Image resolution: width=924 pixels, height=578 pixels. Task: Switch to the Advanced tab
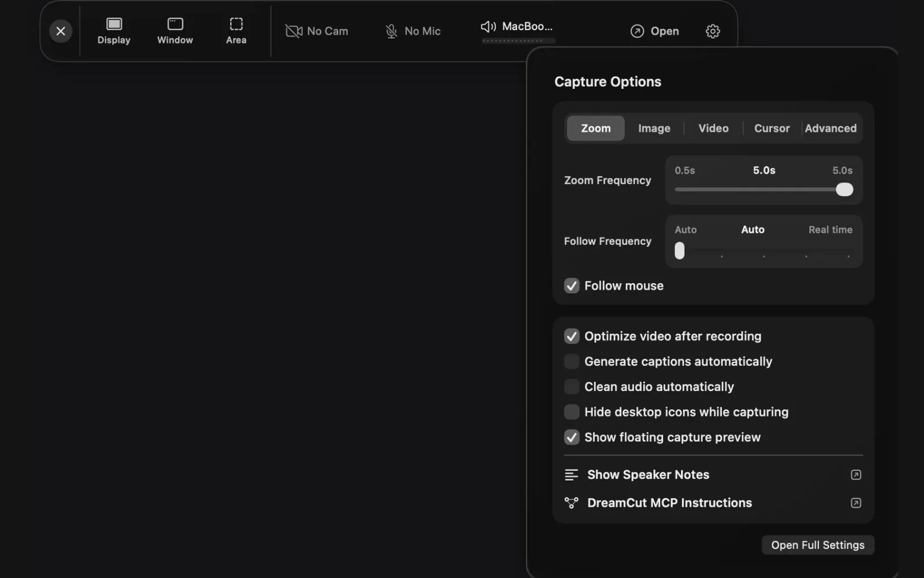pos(830,128)
